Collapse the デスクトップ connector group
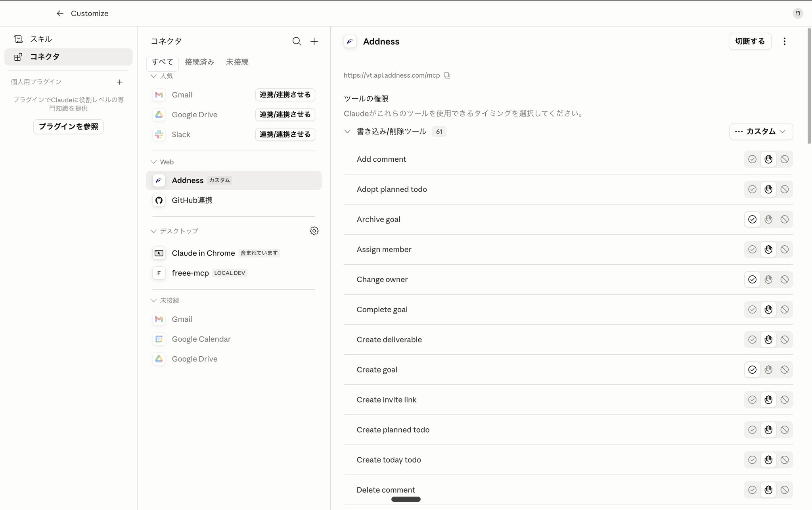 coord(153,231)
